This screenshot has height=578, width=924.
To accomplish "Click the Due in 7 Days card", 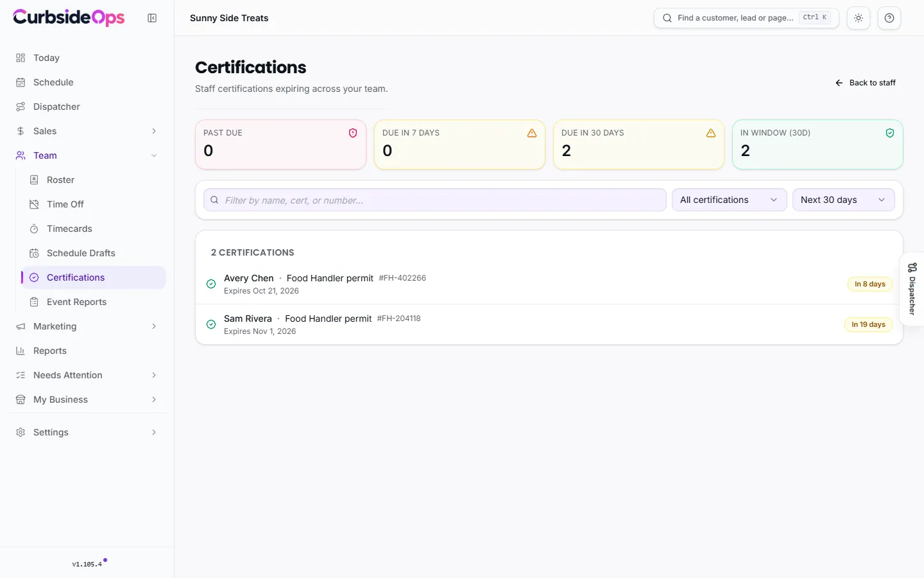I will pyautogui.click(x=459, y=144).
